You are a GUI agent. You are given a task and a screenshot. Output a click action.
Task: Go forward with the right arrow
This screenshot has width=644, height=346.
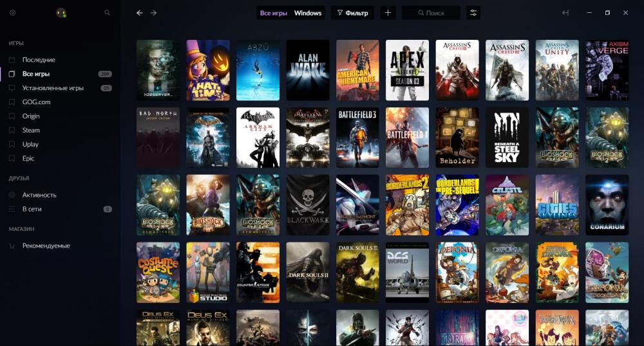pyautogui.click(x=154, y=13)
